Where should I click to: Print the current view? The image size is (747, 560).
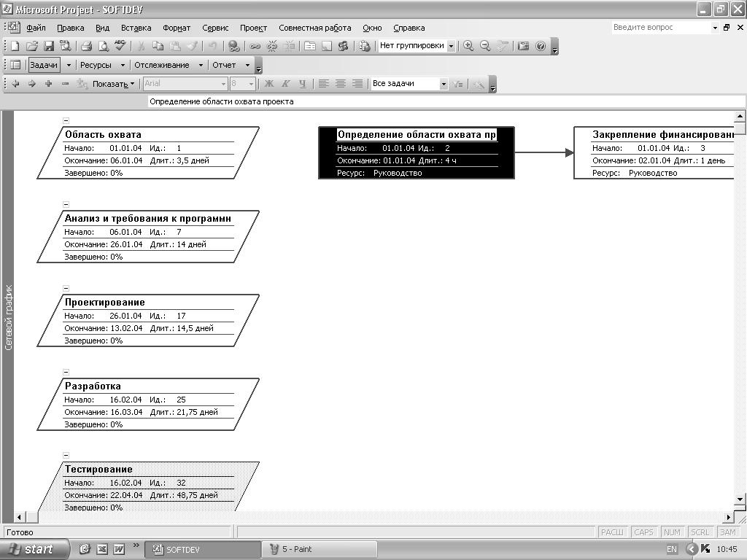click(86, 46)
